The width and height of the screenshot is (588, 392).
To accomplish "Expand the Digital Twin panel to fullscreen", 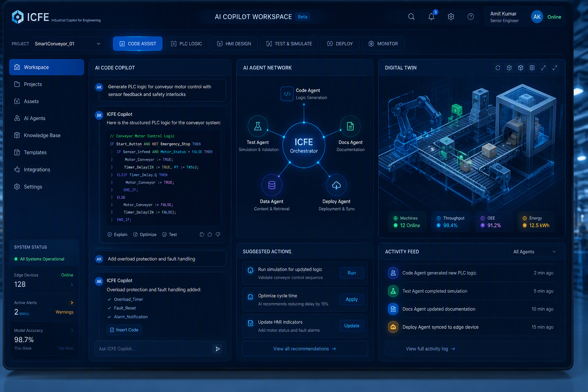I will pos(555,68).
